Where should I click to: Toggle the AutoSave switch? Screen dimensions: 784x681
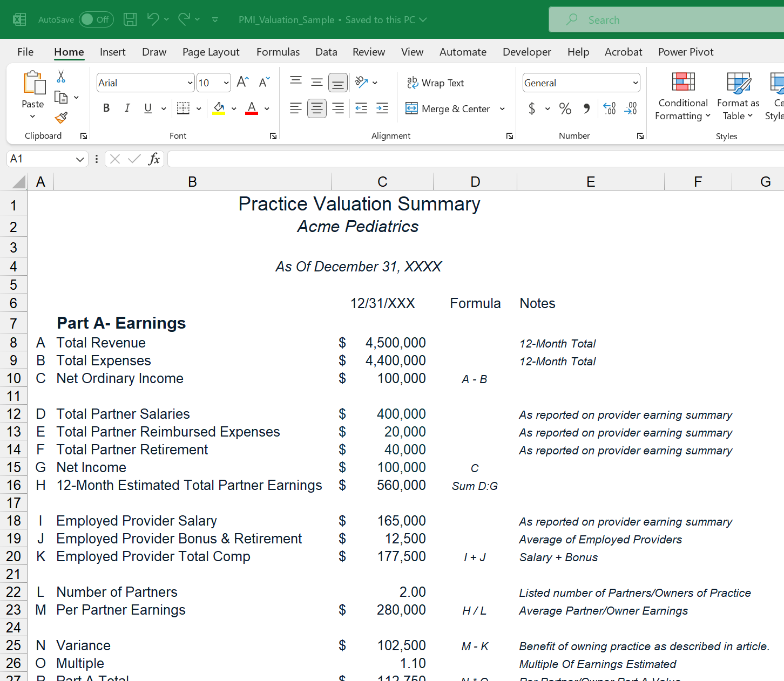click(x=96, y=19)
